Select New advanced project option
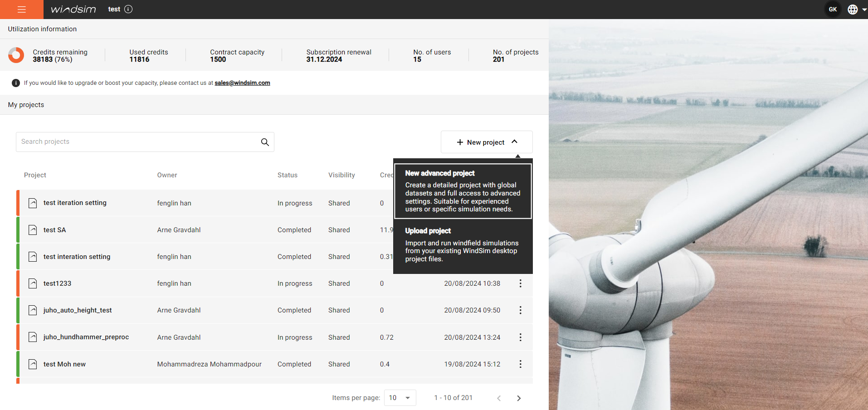Image resolution: width=868 pixels, height=410 pixels. click(x=463, y=191)
